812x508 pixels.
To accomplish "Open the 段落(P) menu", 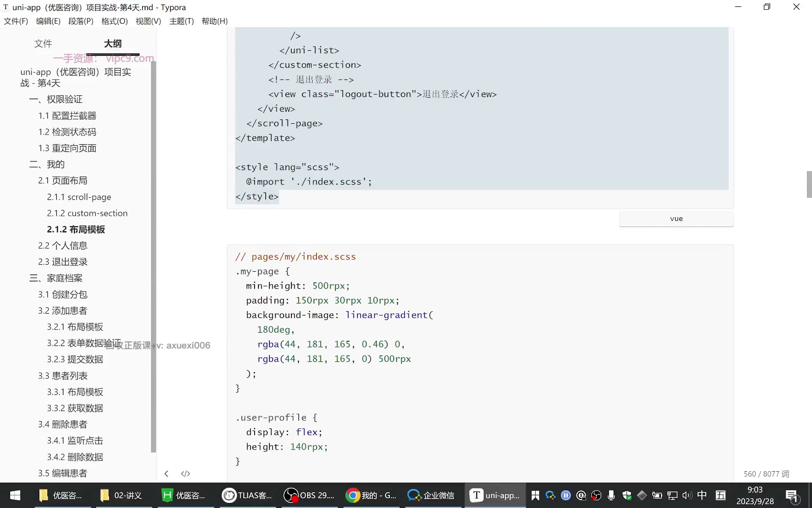I will point(81,21).
